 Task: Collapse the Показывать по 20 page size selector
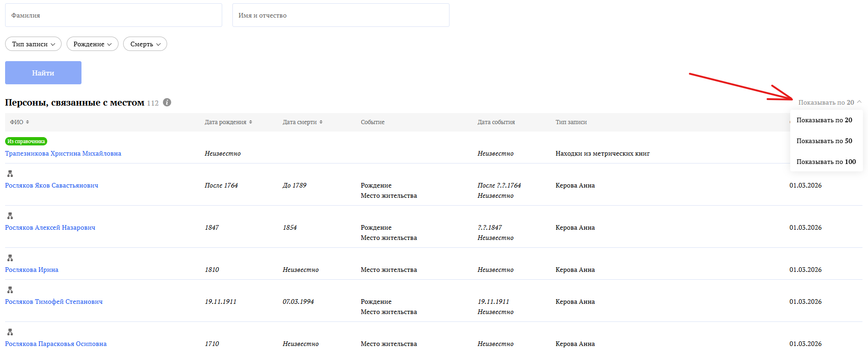(829, 102)
